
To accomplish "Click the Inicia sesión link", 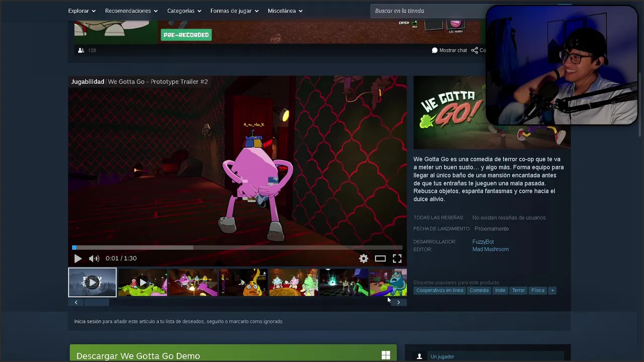I will point(88,322).
